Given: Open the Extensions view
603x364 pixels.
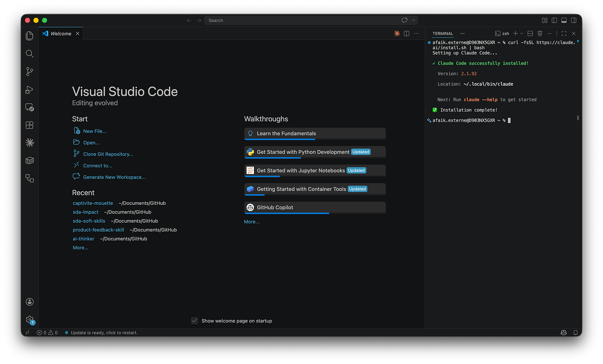Looking at the screenshot, I should coord(29,125).
